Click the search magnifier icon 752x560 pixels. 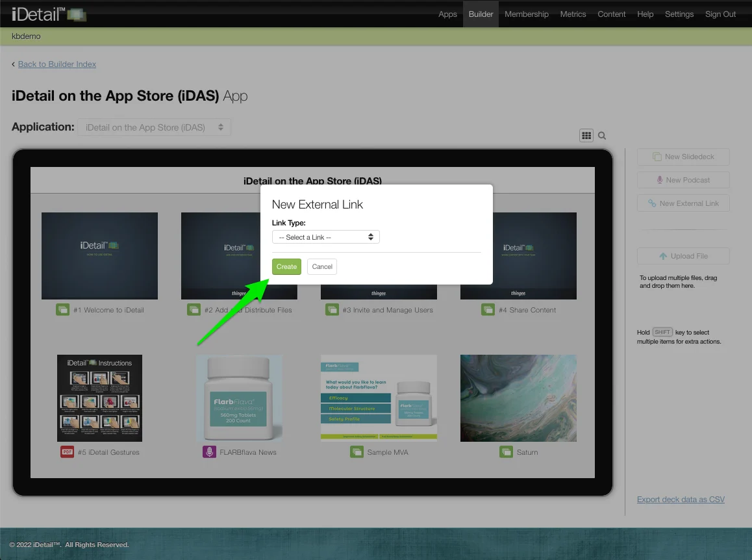pyautogui.click(x=602, y=136)
